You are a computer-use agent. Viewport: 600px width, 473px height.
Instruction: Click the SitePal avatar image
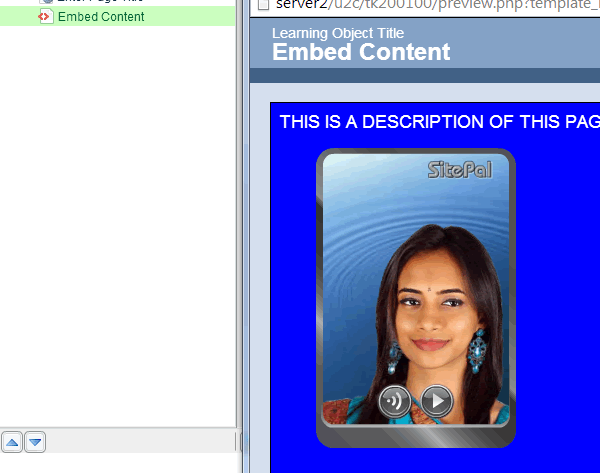(416, 289)
